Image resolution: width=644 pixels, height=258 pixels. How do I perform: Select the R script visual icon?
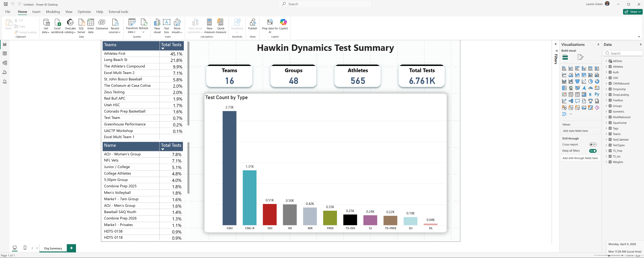coord(590,94)
